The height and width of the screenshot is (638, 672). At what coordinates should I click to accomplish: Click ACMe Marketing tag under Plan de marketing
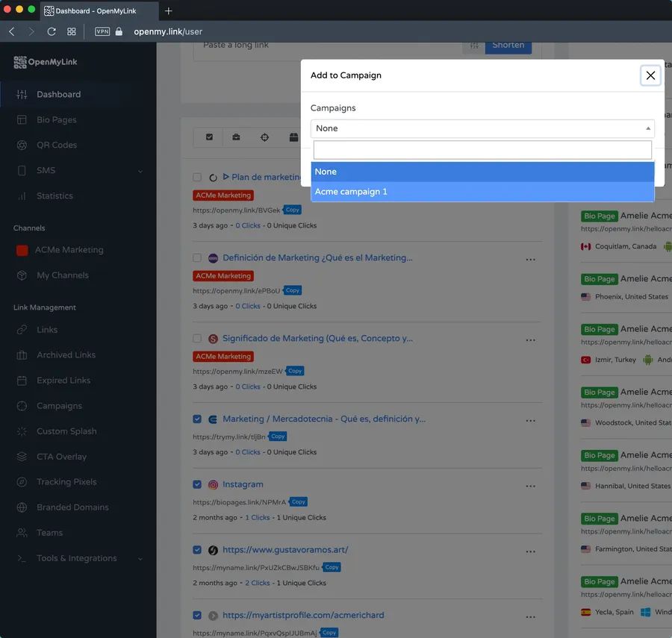pyautogui.click(x=223, y=196)
